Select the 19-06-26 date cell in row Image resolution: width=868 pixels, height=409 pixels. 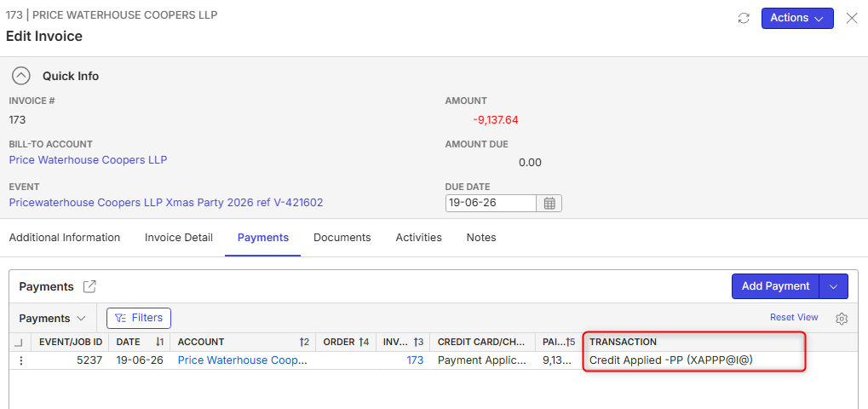140,360
